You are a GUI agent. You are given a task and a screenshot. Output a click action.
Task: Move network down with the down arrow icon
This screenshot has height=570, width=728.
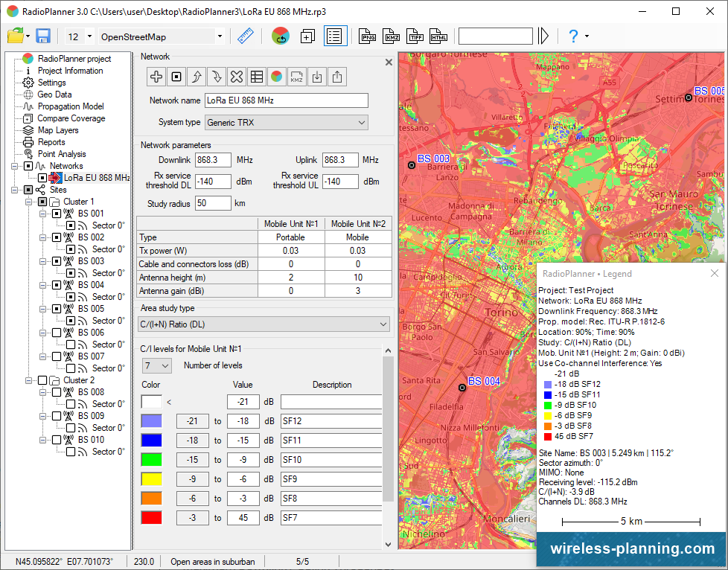click(x=217, y=77)
